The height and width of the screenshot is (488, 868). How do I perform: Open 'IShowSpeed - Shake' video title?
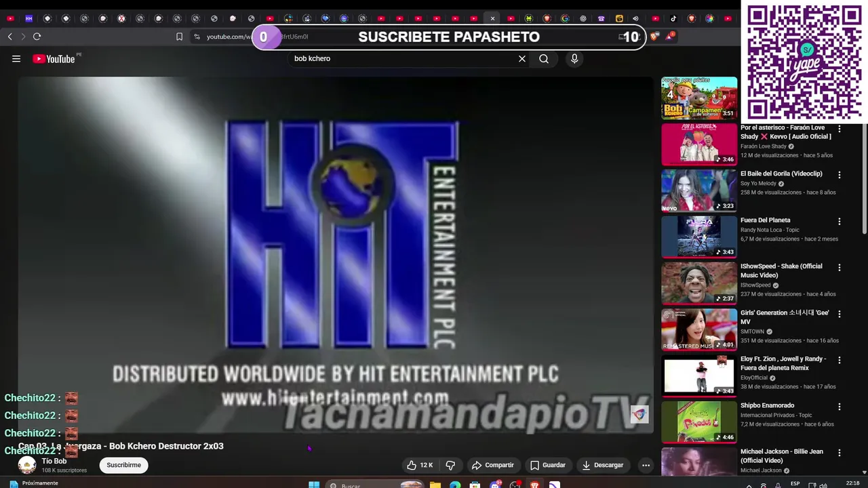(781, 270)
